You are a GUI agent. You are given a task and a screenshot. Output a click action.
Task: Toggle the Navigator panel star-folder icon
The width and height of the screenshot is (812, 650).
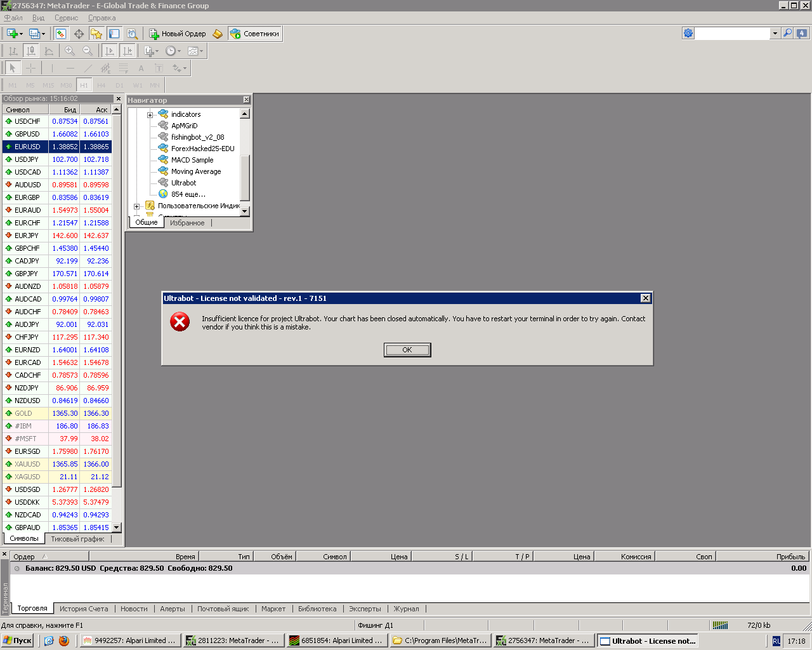(x=96, y=34)
